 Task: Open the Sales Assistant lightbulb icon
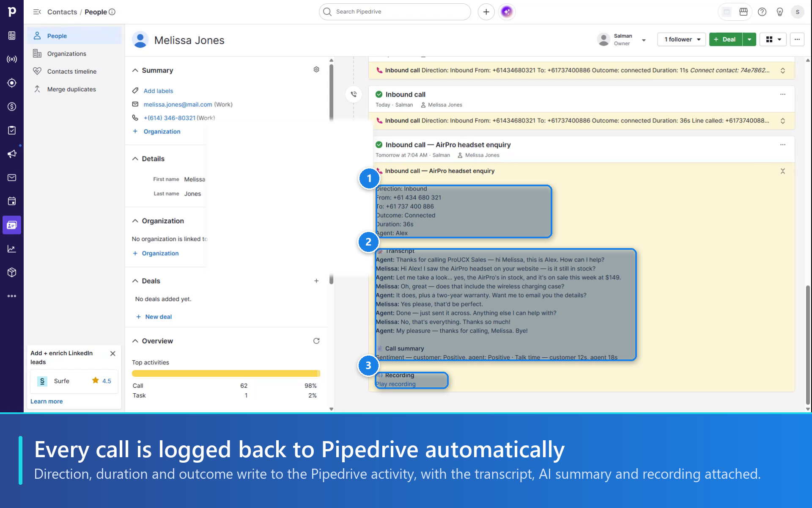click(780, 12)
